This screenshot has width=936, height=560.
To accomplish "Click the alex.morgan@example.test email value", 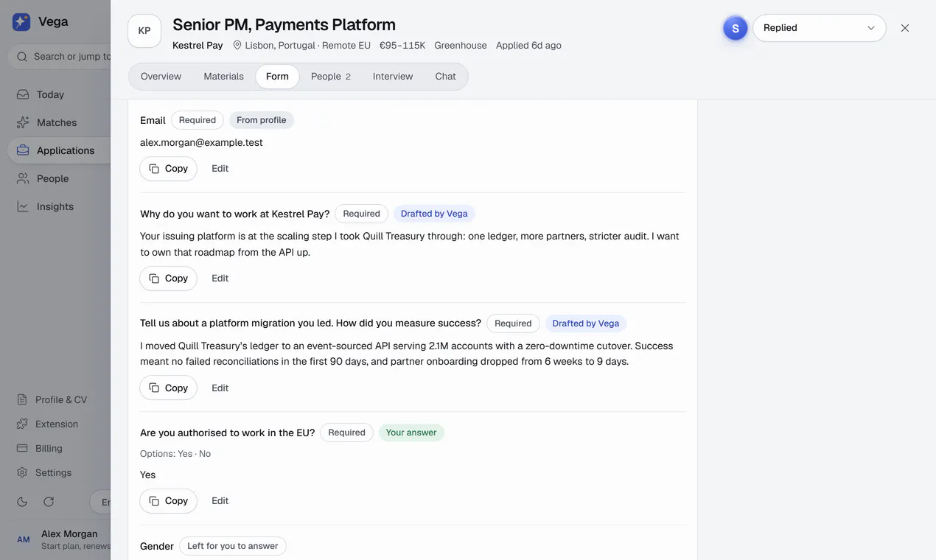I will point(201,143).
